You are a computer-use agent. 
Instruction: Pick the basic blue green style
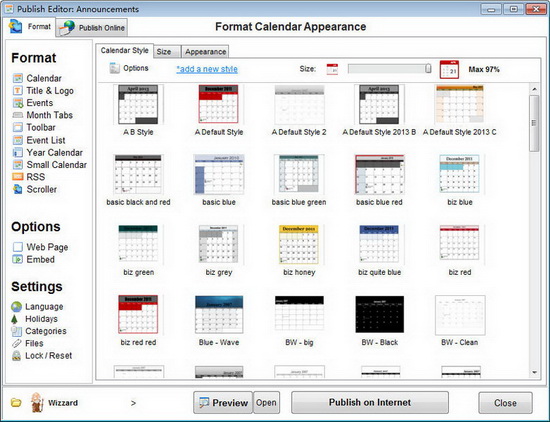tap(299, 174)
